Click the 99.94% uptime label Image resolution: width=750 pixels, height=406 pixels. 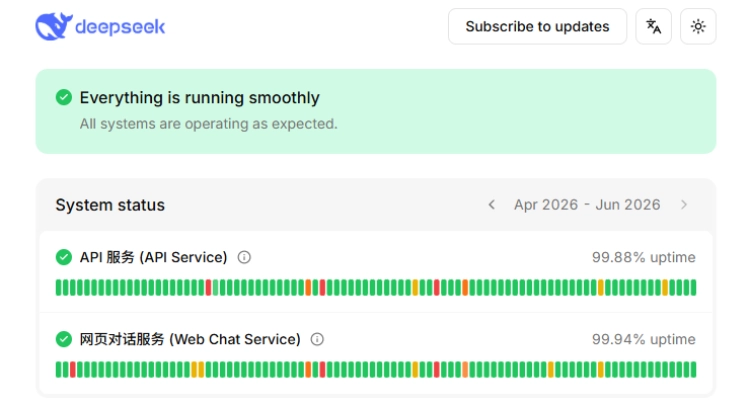pyautogui.click(x=643, y=340)
